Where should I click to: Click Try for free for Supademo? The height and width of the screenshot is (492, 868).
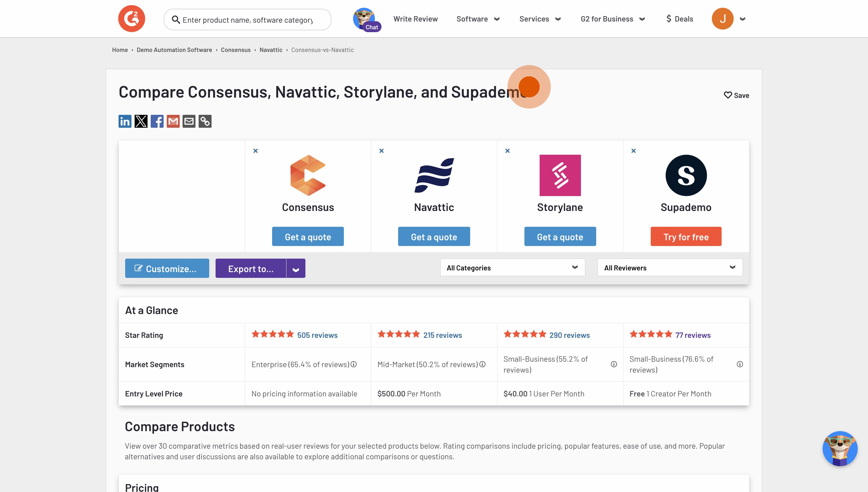coord(686,237)
